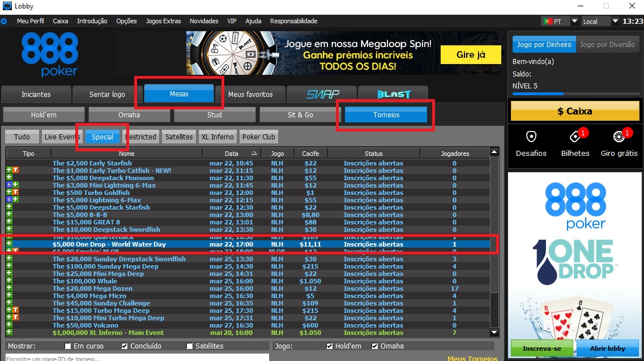Select the Torneios tab

point(386,114)
